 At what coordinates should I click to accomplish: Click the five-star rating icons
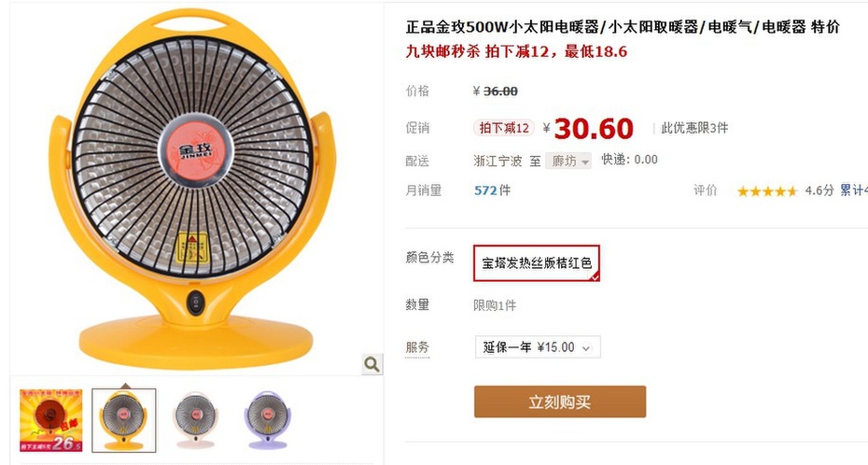[766, 191]
